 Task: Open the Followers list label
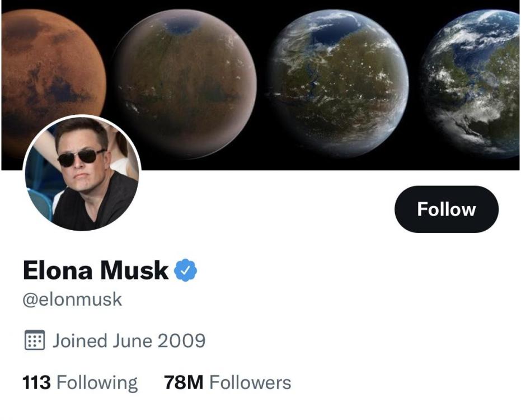click(250, 383)
